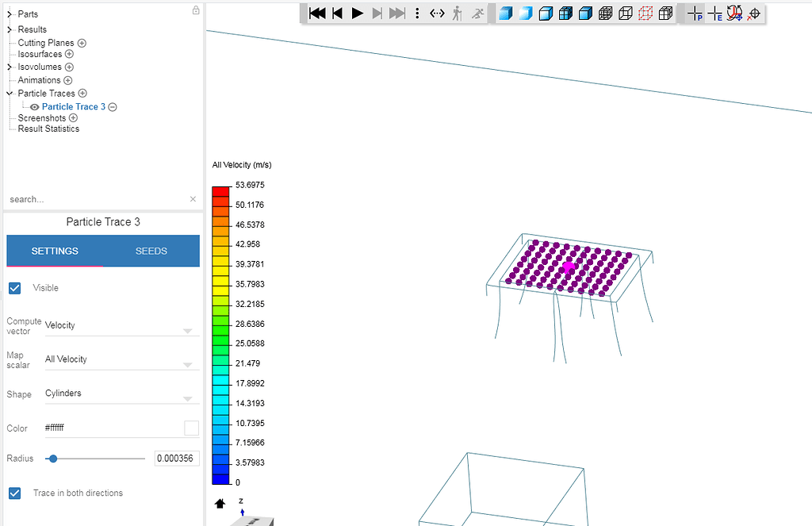Add a new Cutting Plane with plus button

pyautogui.click(x=83, y=42)
